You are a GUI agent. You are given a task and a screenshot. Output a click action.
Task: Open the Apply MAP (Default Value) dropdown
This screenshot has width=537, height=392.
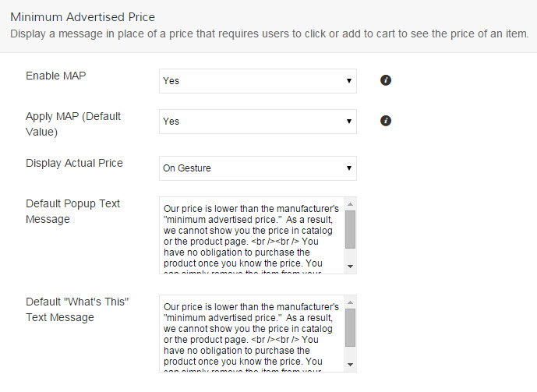[257, 121]
